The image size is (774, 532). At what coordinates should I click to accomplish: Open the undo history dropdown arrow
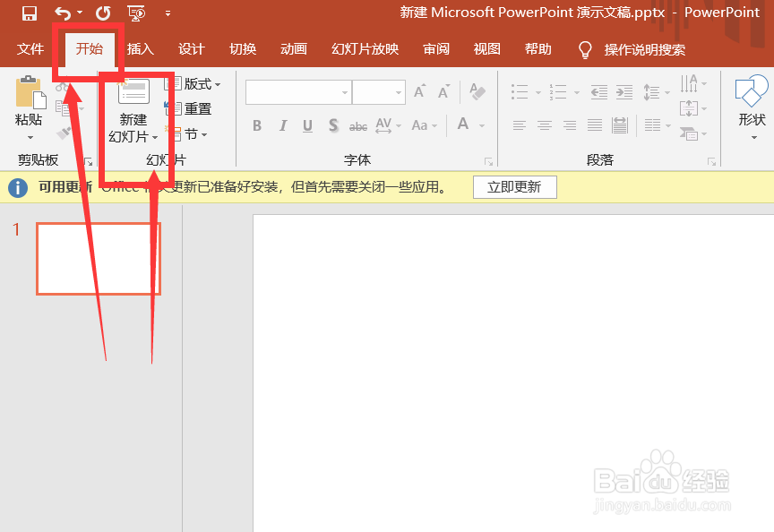(x=80, y=13)
